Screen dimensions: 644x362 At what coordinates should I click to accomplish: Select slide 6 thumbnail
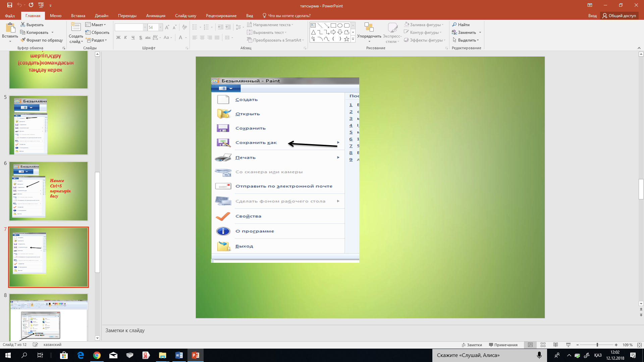click(48, 191)
